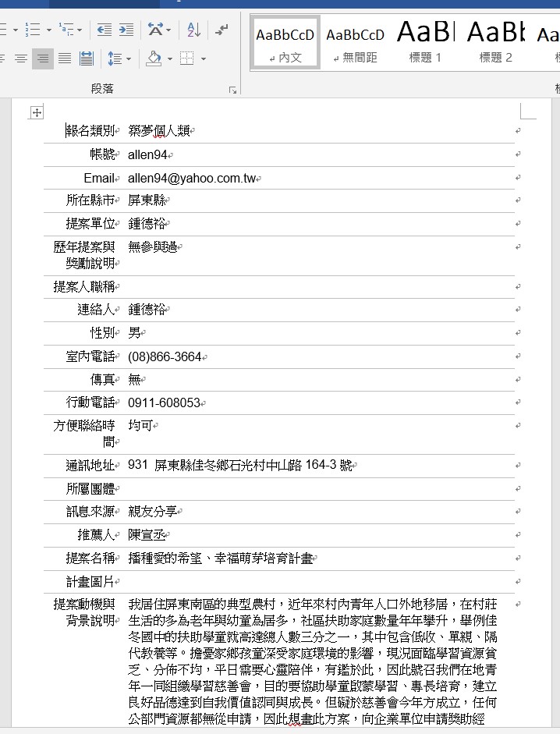Viewport: 560px width, 734px height.
Task: Click the distributed alignment icon
Action: point(86,59)
